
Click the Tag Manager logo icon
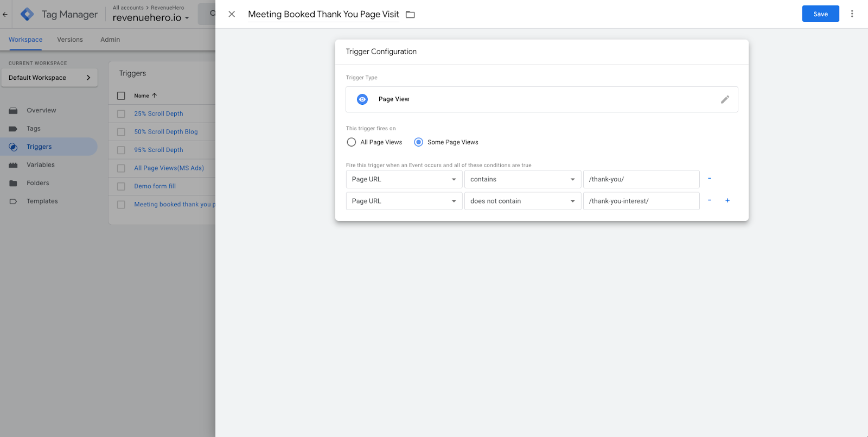point(27,14)
